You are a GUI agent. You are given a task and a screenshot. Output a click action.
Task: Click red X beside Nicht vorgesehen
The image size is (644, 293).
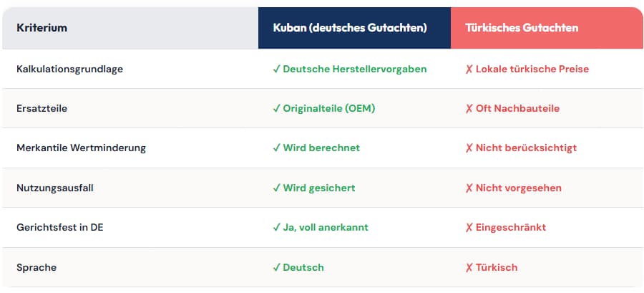[469, 188]
